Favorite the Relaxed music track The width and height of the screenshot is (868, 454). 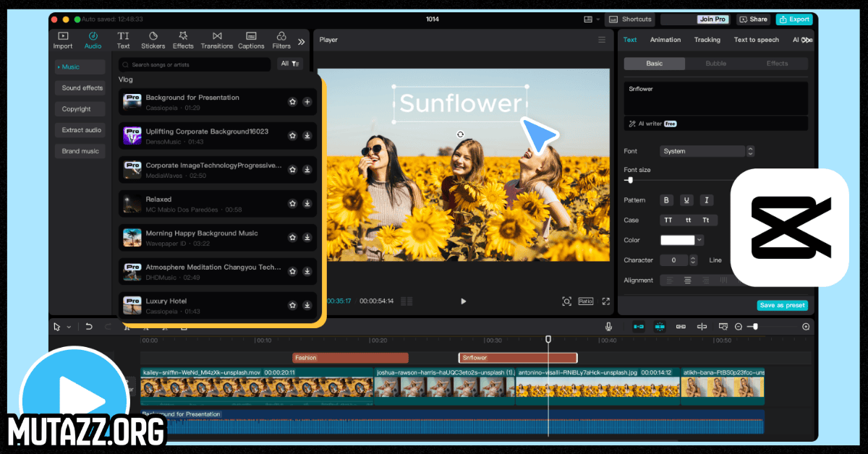coord(292,204)
